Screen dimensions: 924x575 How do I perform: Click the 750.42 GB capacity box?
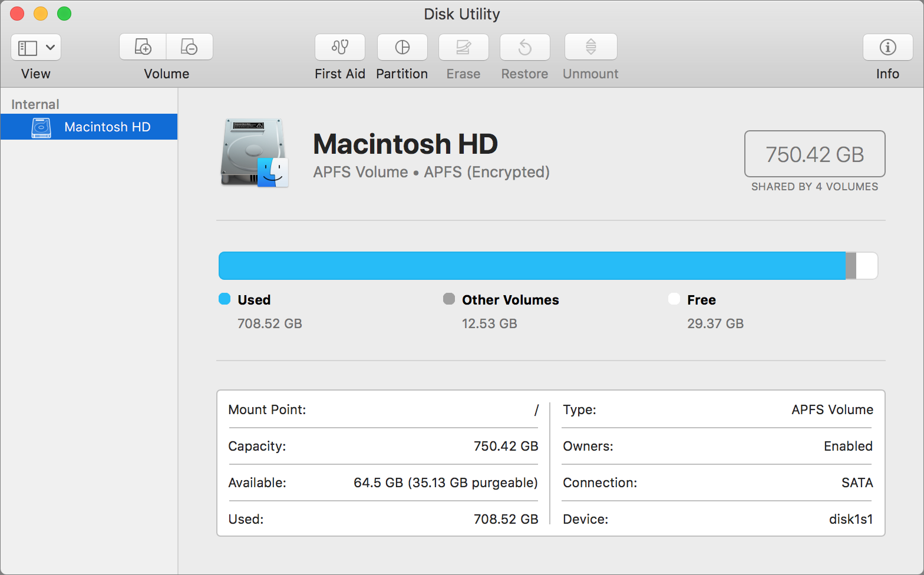pos(815,154)
